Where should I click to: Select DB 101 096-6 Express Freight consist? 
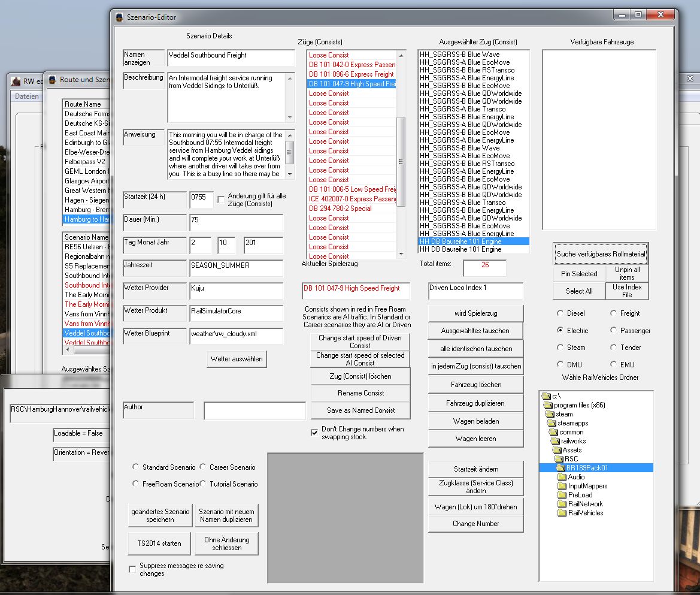point(351,74)
